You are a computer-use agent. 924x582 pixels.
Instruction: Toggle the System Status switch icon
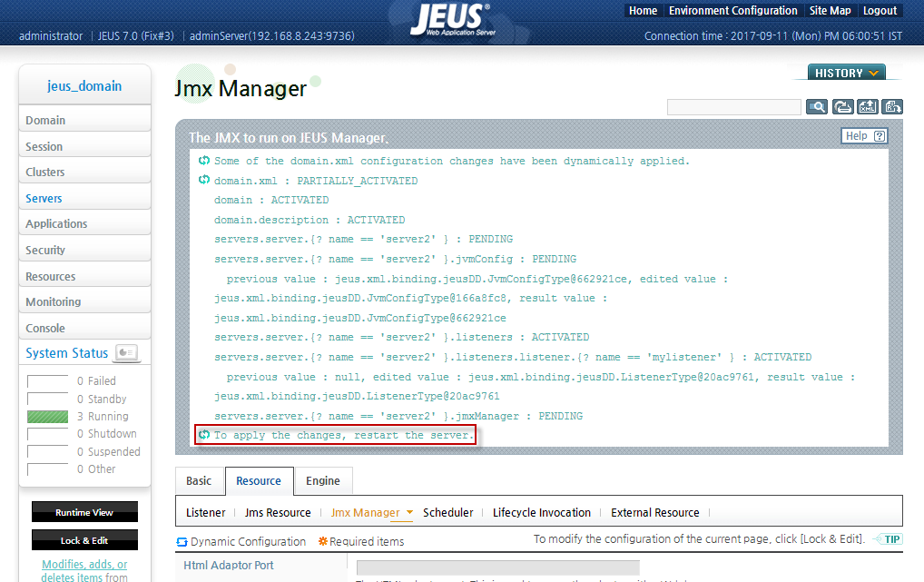point(127,352)
